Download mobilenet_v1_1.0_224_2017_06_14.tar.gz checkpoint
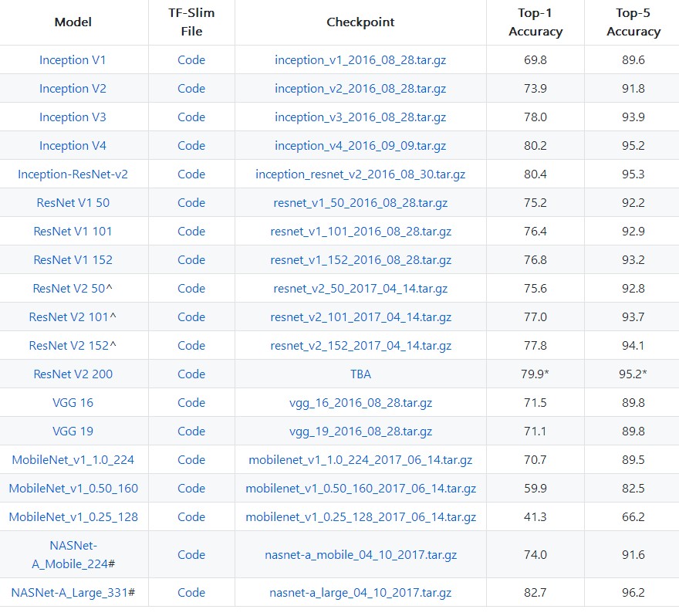 pos(360,460)
